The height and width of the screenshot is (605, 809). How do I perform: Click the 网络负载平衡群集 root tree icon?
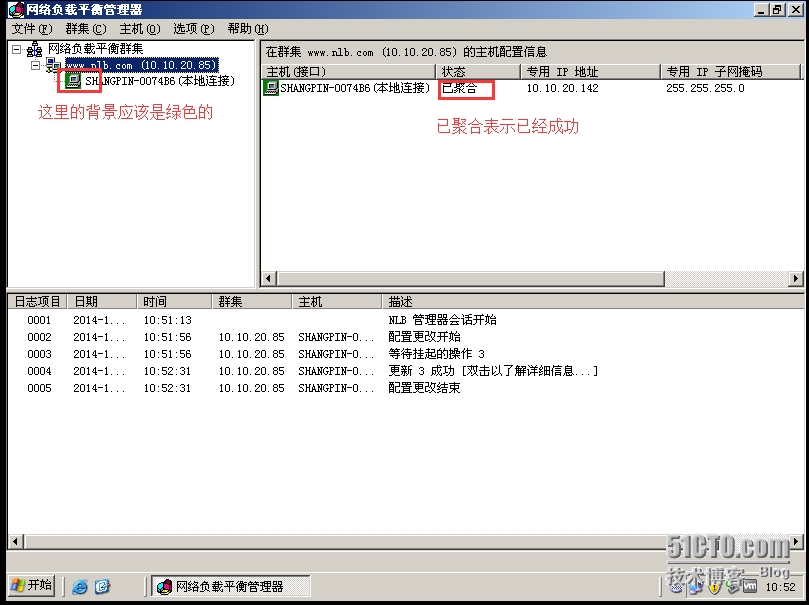tap(35, 50)
